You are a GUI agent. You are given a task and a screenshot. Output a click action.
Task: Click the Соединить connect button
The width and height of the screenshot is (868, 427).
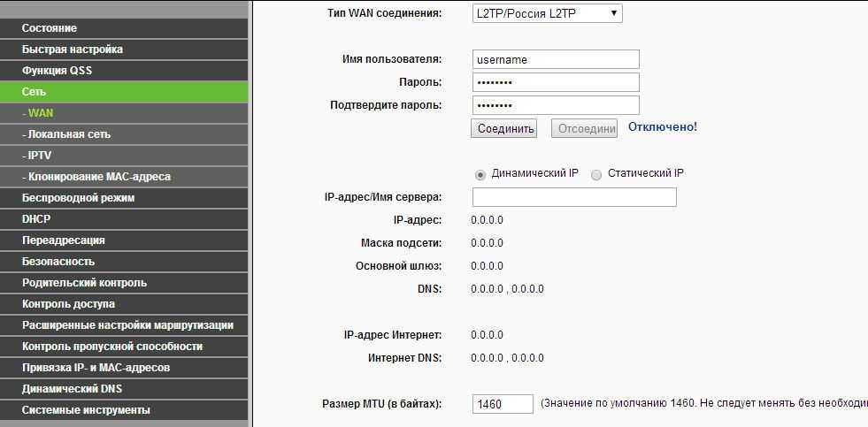[x=504, y=129]
